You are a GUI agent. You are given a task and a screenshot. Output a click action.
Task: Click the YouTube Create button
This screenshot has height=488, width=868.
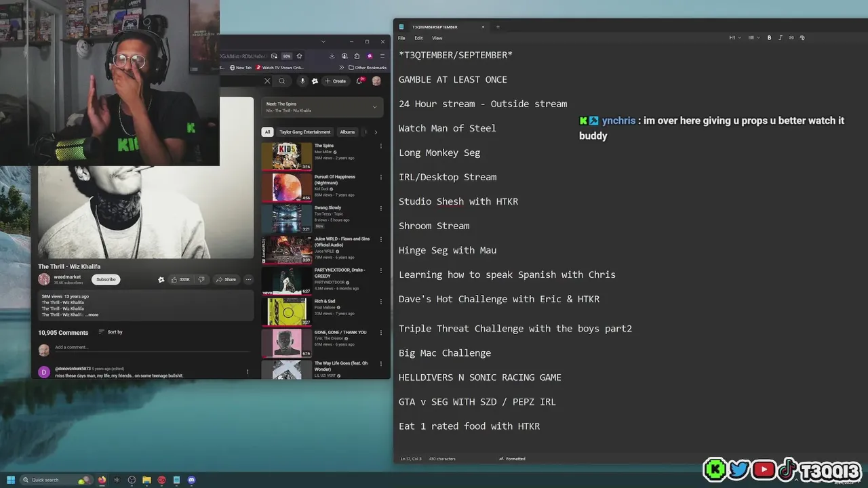coord(336,81)
